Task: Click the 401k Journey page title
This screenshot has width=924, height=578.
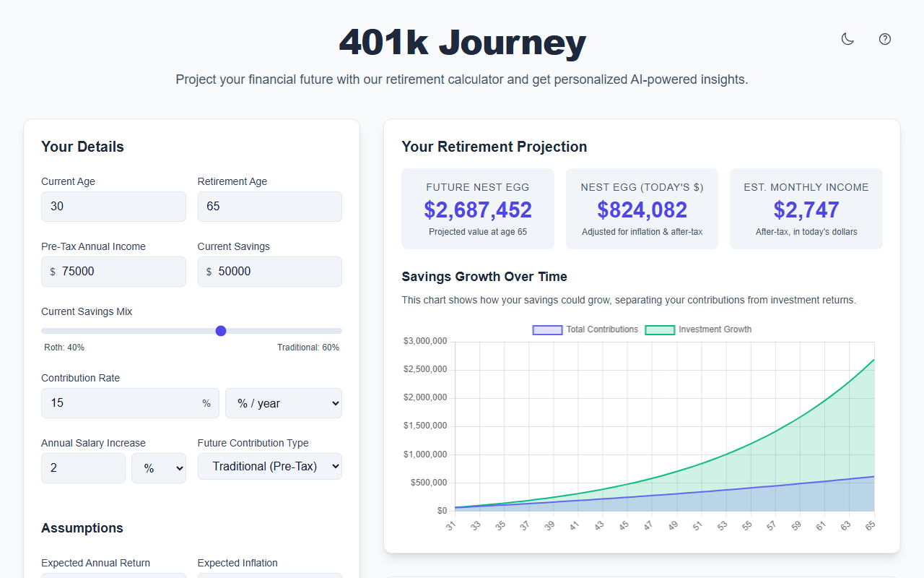Action: pyautogui.click(x=462, y=42)
